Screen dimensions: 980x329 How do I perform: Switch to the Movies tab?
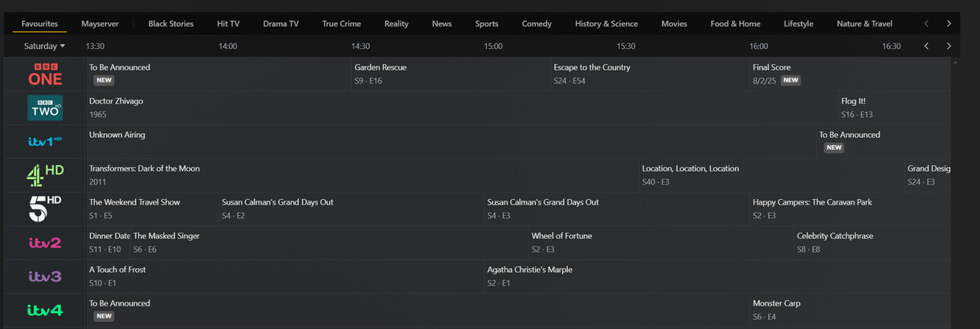[x=674, y=23]
